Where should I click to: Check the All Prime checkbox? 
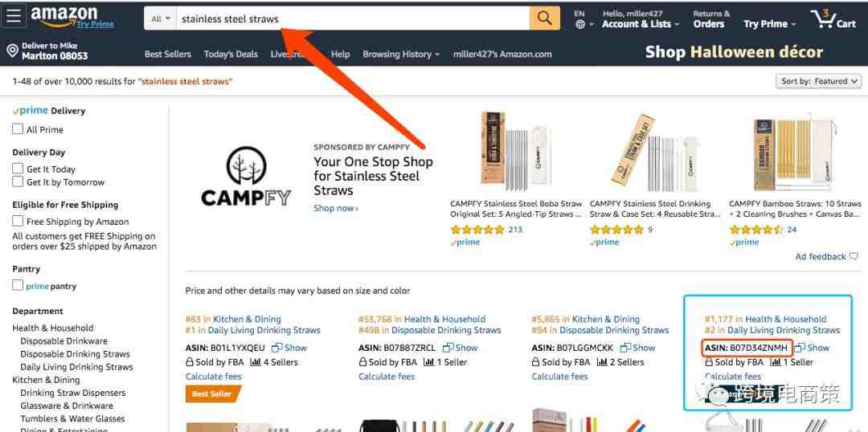click(18, 129)
